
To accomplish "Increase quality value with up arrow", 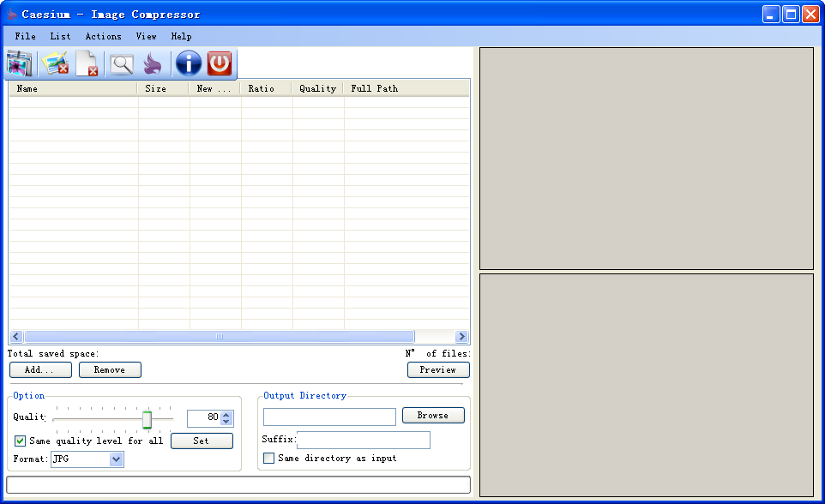I will (x=226, y=415).
